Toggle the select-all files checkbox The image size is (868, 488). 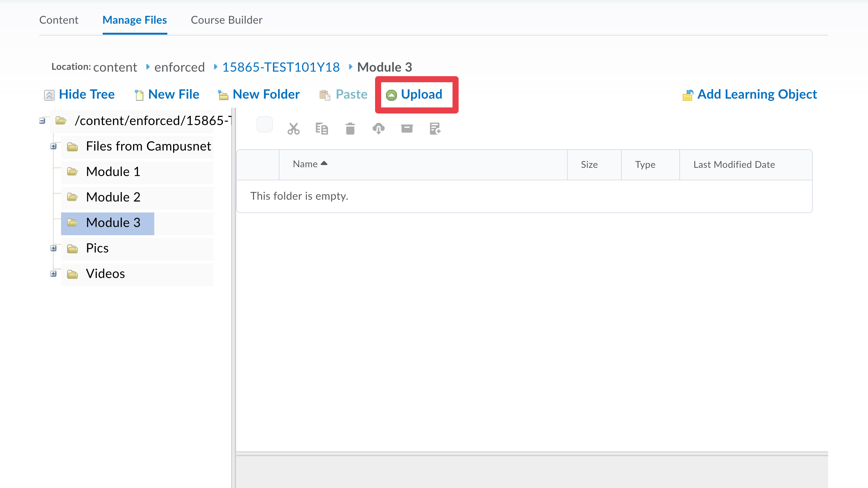265,125
